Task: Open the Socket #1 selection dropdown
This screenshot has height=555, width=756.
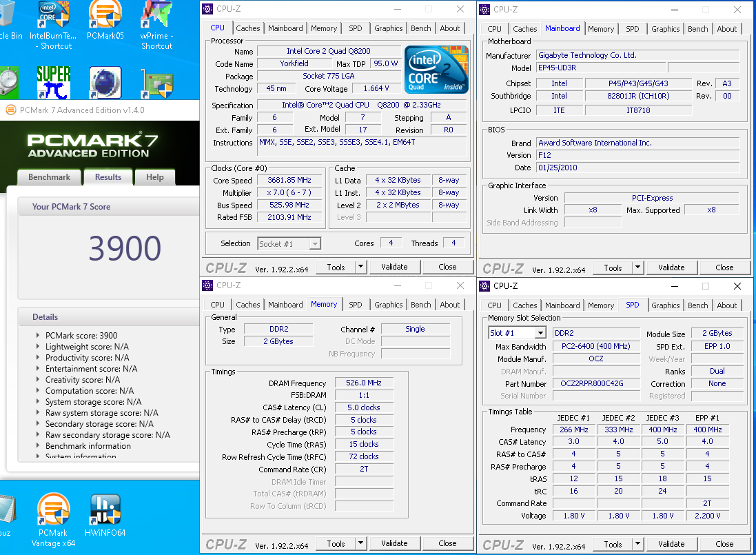Action: click(315, 244)
